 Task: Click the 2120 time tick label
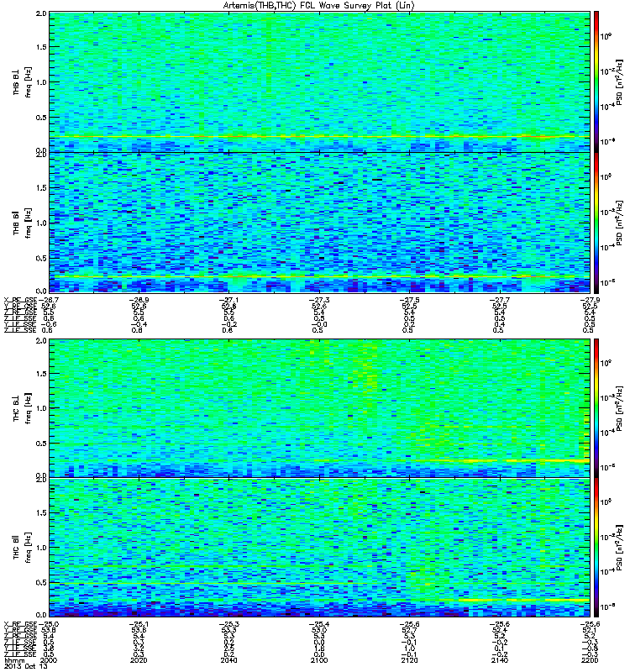pos(409,660)
